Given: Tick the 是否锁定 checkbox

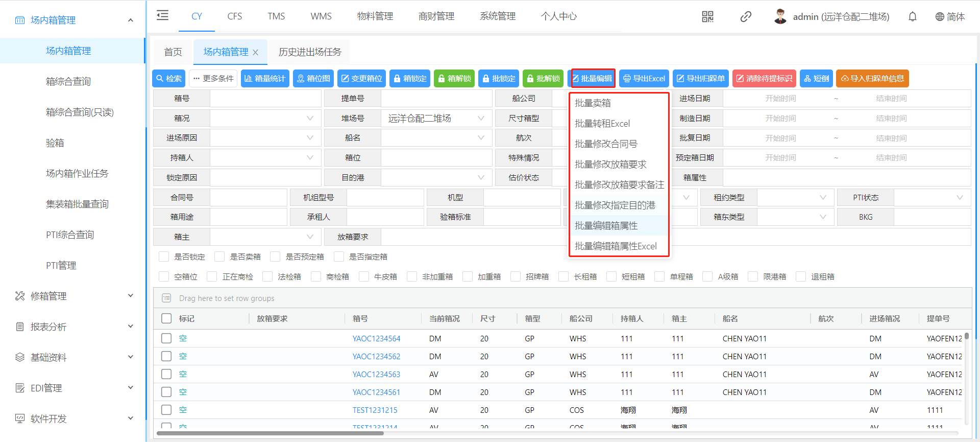Looking at the screenshot, I should (x=164, y=257).
